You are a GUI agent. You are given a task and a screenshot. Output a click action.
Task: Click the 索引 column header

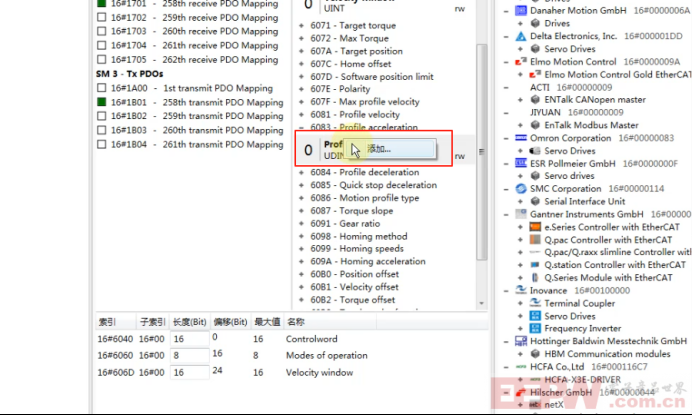click(x=116, y=322)
